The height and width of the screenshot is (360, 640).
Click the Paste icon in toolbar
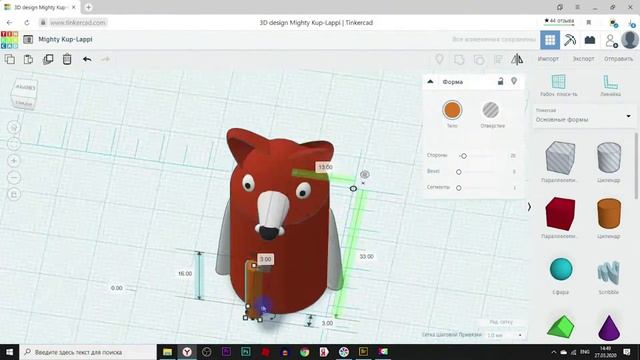point(28,59)
